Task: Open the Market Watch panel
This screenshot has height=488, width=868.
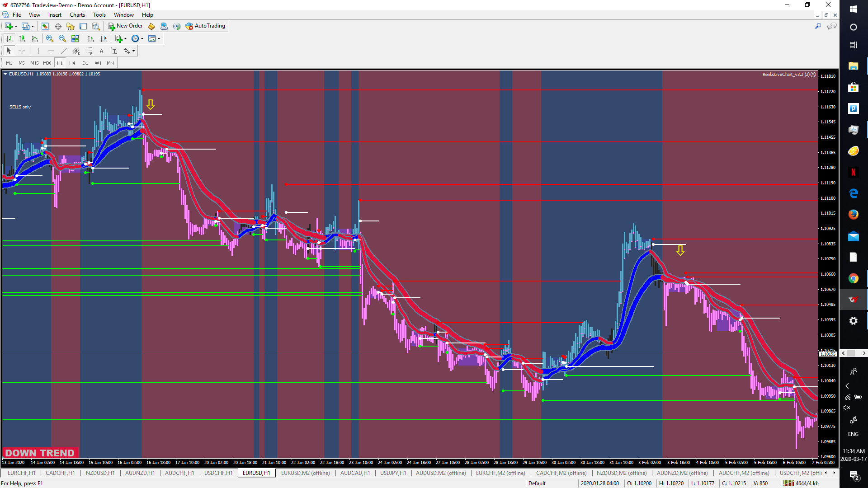Action: point(45,26)
